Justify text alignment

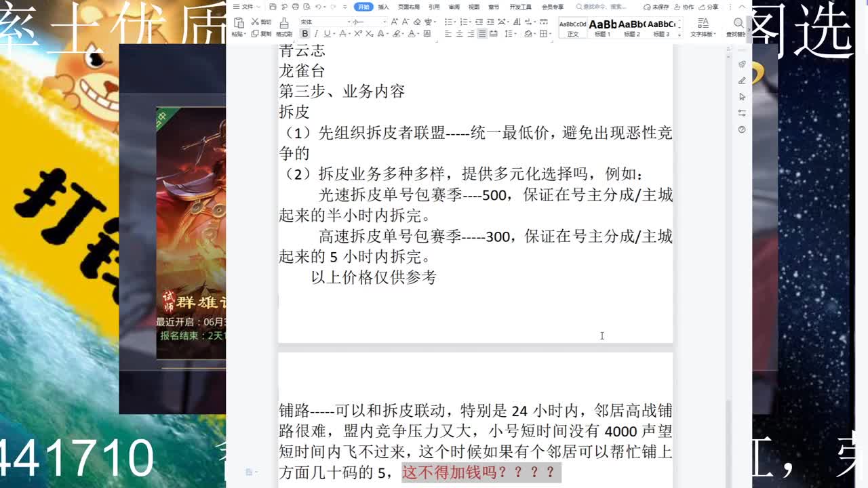[x=482, y=33]
